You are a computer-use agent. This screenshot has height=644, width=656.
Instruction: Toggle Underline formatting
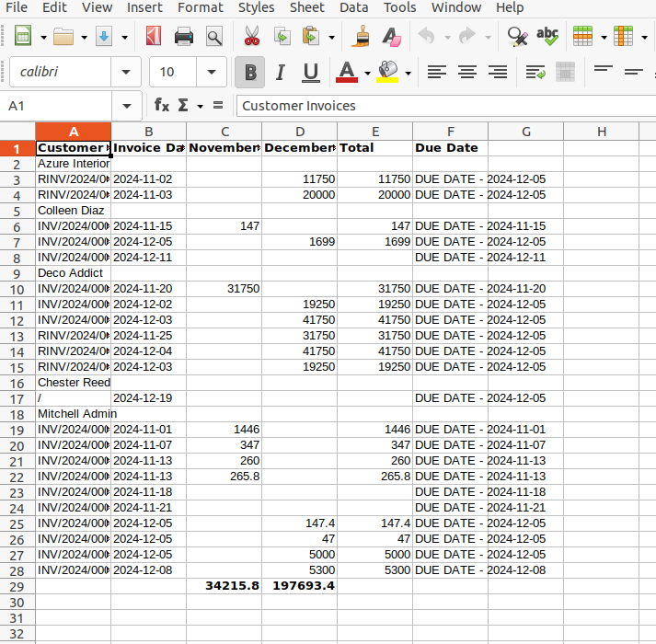[311, 72]
